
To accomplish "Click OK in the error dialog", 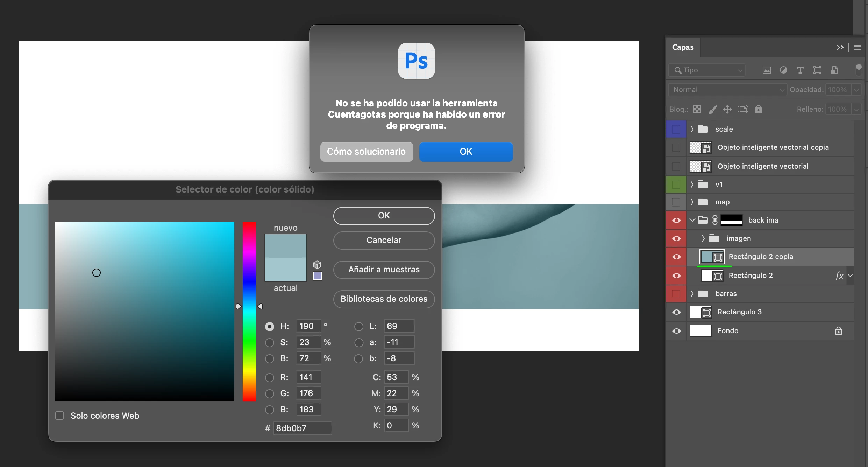I will 466,152.
